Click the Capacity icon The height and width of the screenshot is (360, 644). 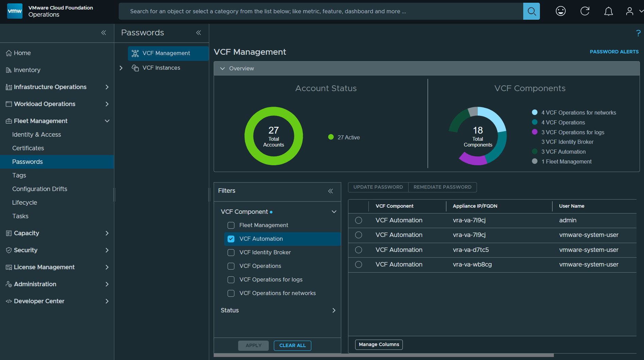(9, 233)
